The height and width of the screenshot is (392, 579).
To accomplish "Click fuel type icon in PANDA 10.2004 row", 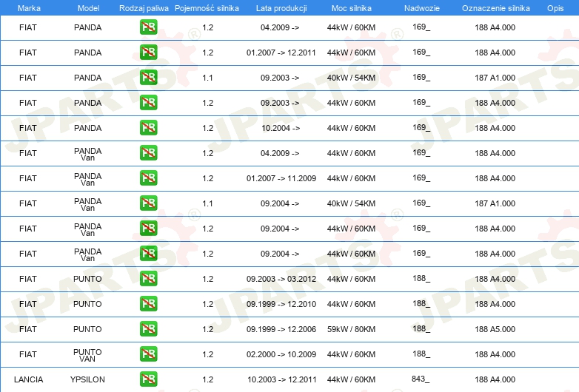I will pyautogui.click(x=148, y=127).
